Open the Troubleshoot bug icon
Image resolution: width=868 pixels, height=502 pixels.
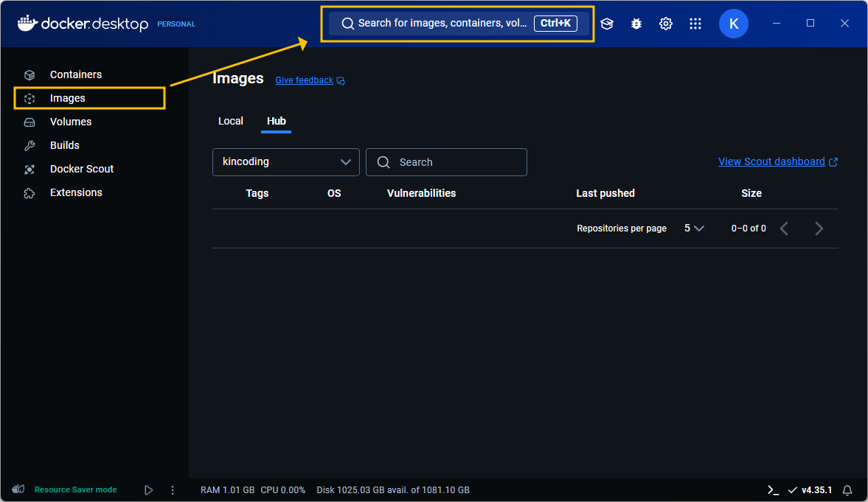(636, 24)
